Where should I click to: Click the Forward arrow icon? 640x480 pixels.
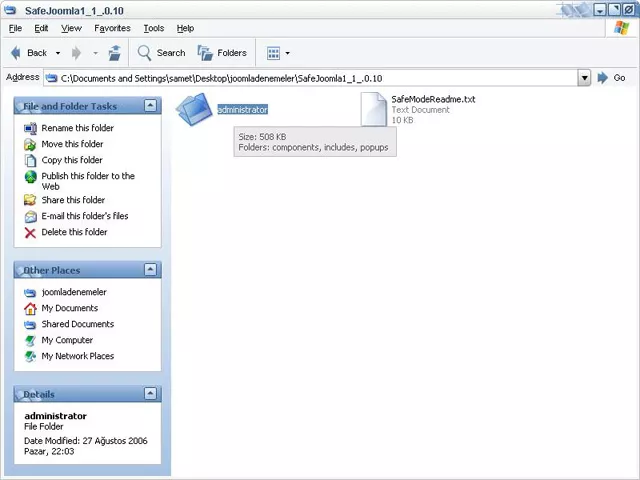click(76, 53)
